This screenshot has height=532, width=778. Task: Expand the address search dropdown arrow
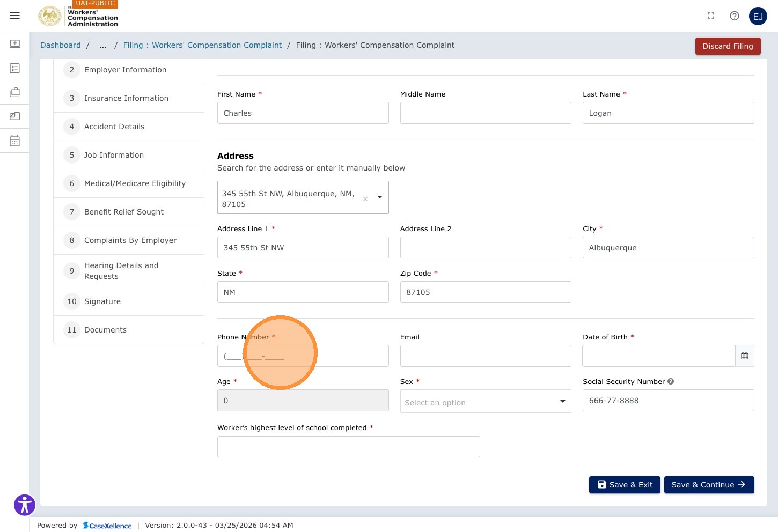tap(380, 197)
